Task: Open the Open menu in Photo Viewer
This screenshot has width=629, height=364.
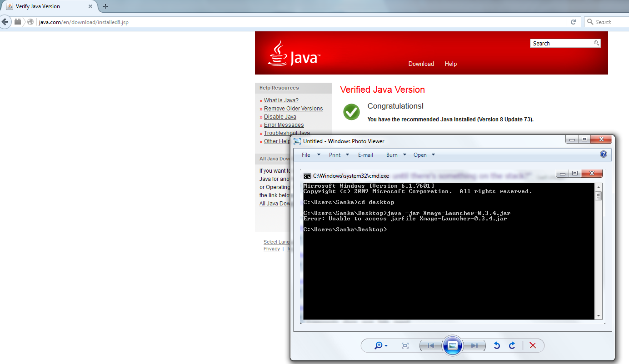Action: 424,155
